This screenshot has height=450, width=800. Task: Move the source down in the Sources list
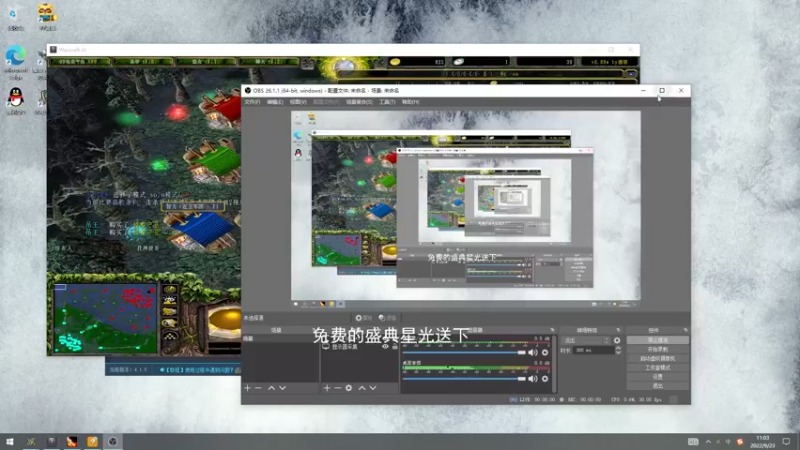[373, 388]
